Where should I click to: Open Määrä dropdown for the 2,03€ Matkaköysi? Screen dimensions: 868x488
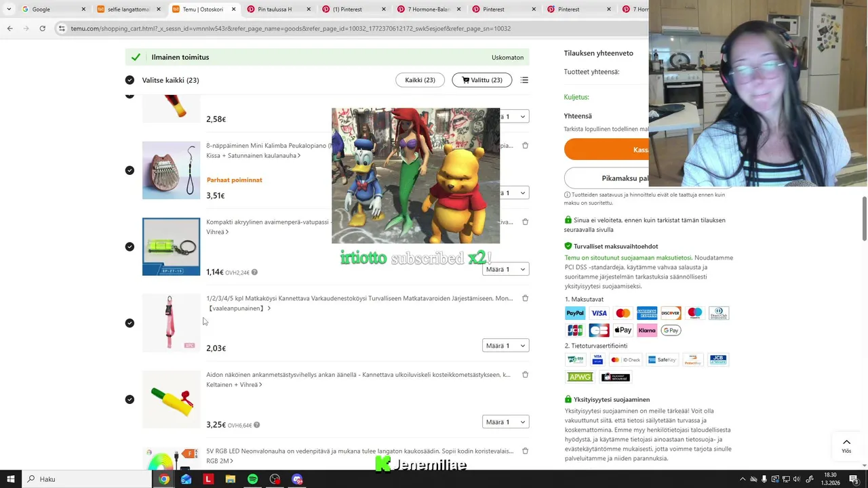(x=506, y=346)
